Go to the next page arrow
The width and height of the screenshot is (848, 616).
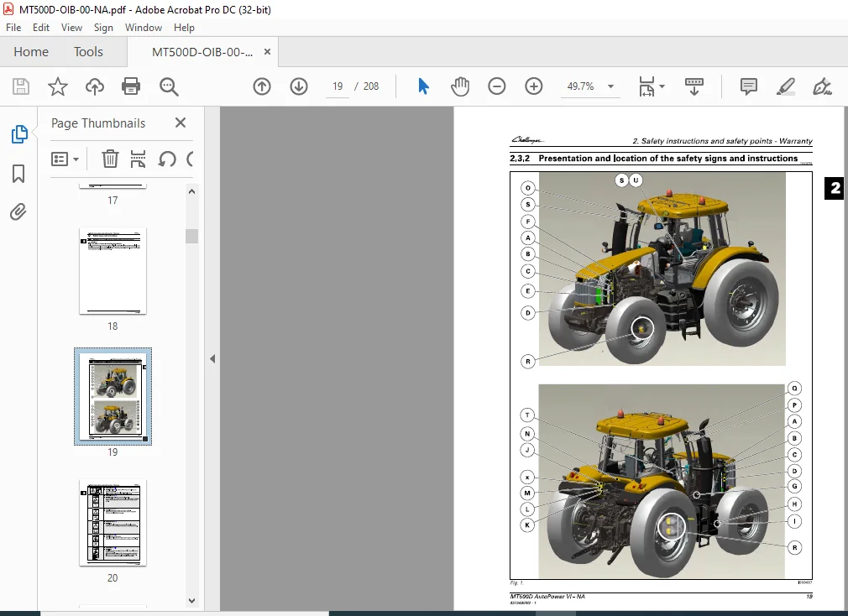point(299,86)
